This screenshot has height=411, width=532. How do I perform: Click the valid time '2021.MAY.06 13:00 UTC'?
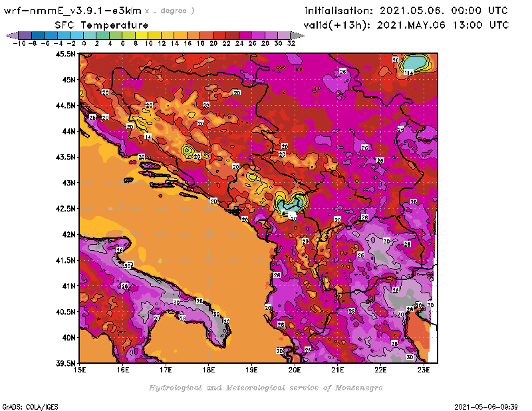click(x=443, y=25)
